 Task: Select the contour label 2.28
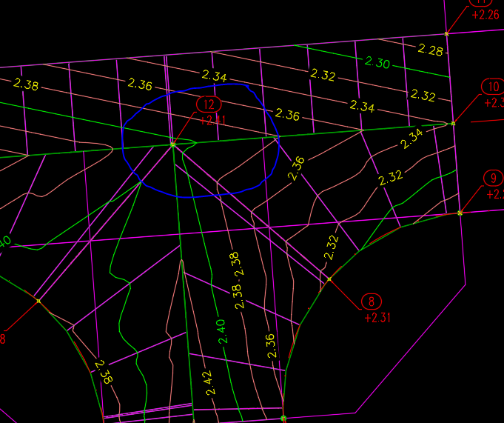click(x=431, y=50)
